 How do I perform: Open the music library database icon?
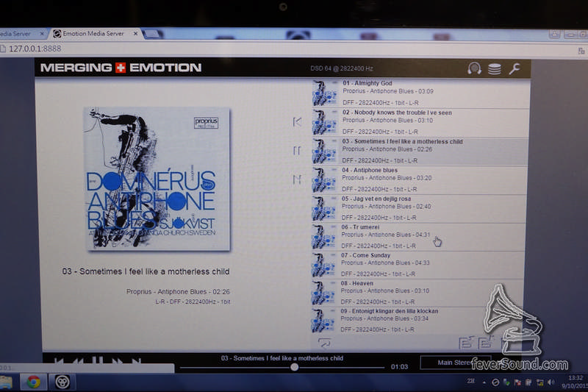pyautogui.click(x=495, y=69)
